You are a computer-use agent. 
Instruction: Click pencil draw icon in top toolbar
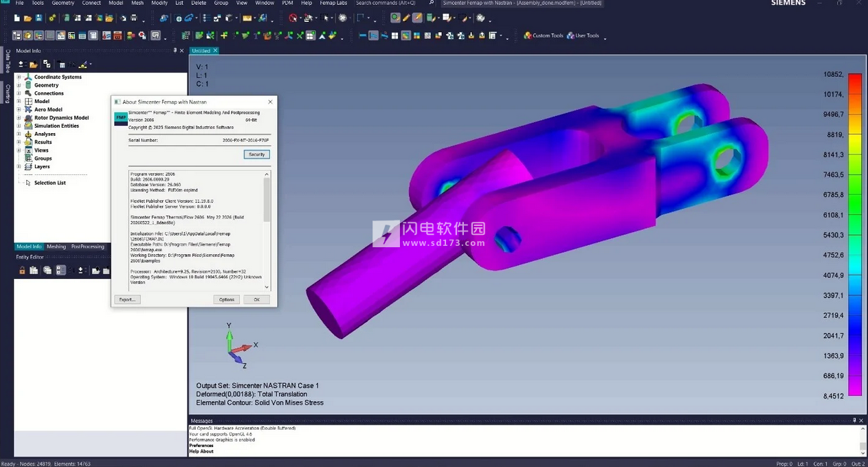coord(406,18)
